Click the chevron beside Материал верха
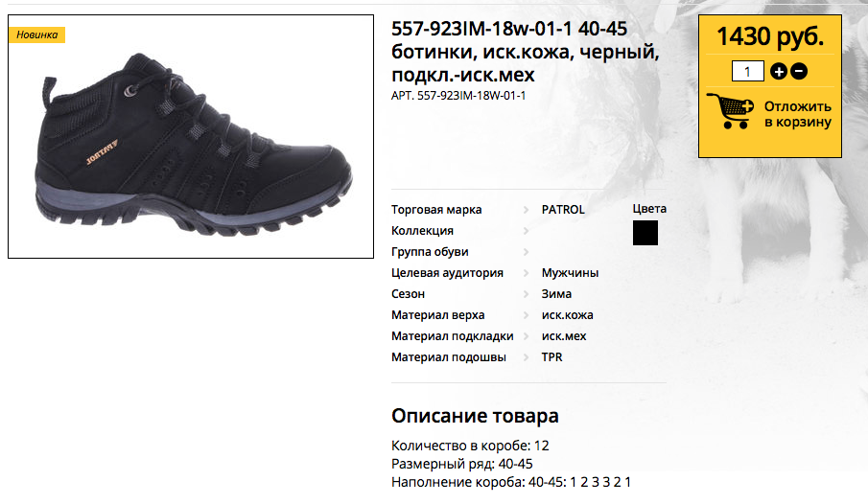The width and height of the screenshot is (868, 504). 526,315
